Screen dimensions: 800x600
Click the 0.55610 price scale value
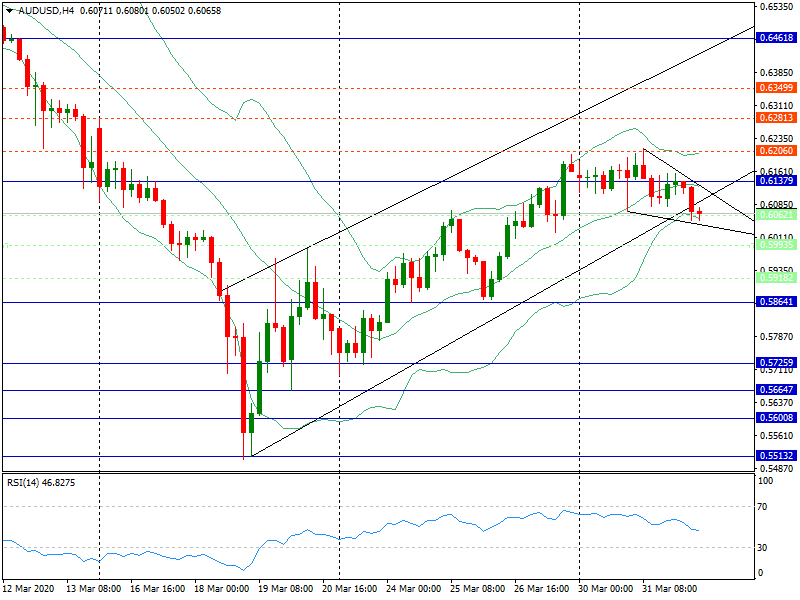click(777, 436)
